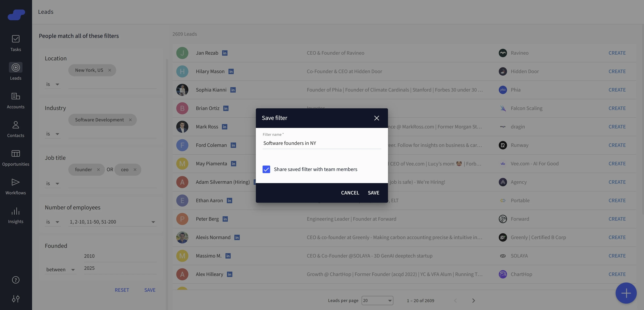Open Ford Coleman's LinkedIn profile icon
The width and height of the screenshot is (644, 310).
tap(233, 145)
